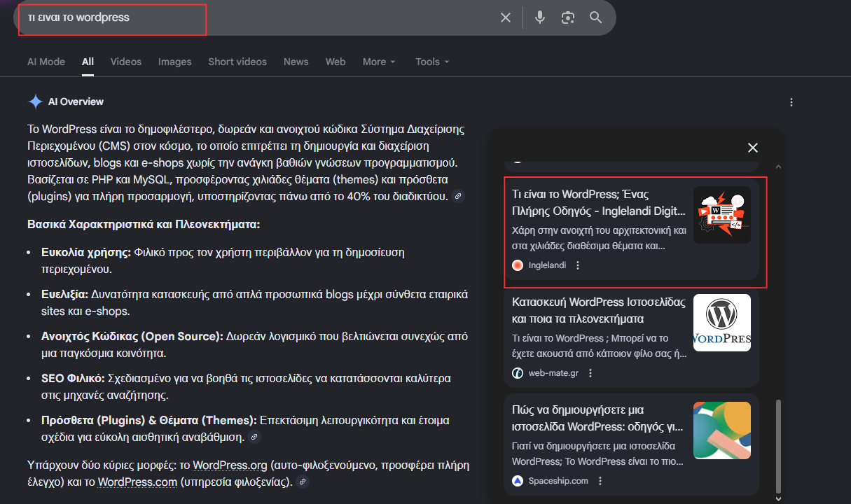This screenshot has width=851, height=504.
Task: Open the WordPress.org link
Action: (230, 464)
